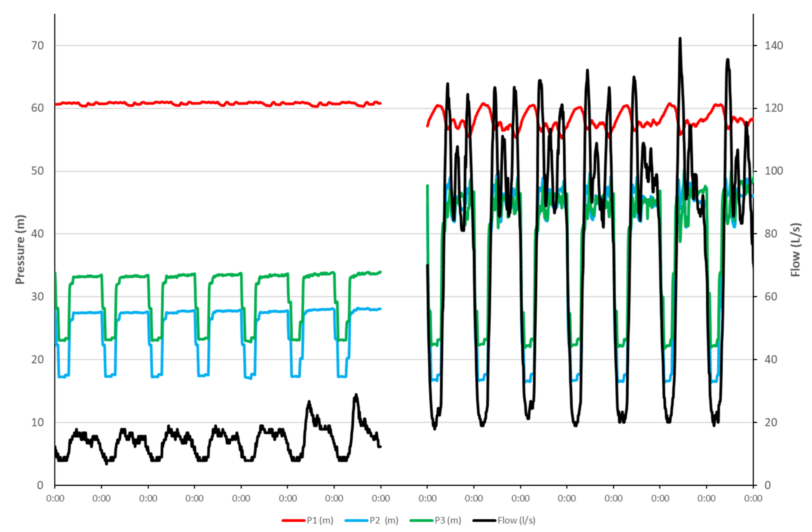Screen dimensions: 812x532
Task: Select the last 0:00 time axis label
Action: coord(753,498)
